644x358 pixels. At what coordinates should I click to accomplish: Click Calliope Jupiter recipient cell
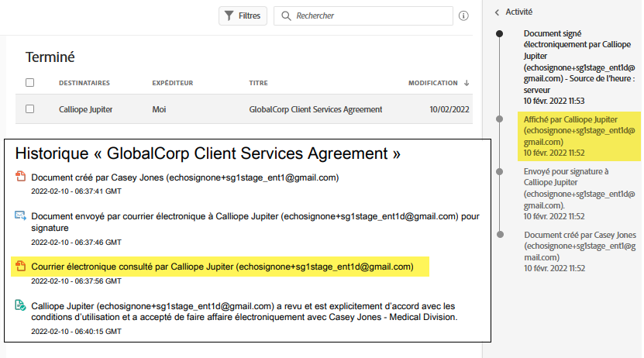[85, 109]
